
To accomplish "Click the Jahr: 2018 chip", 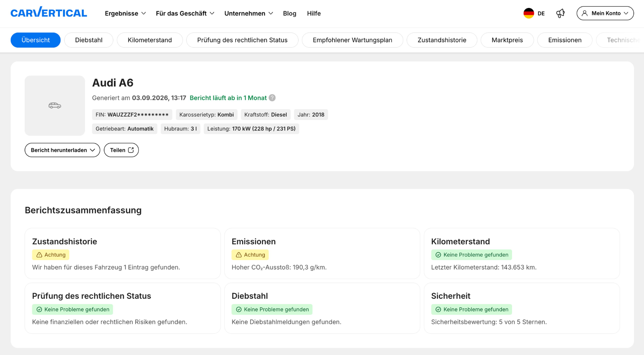I will (x=311, y=115).
